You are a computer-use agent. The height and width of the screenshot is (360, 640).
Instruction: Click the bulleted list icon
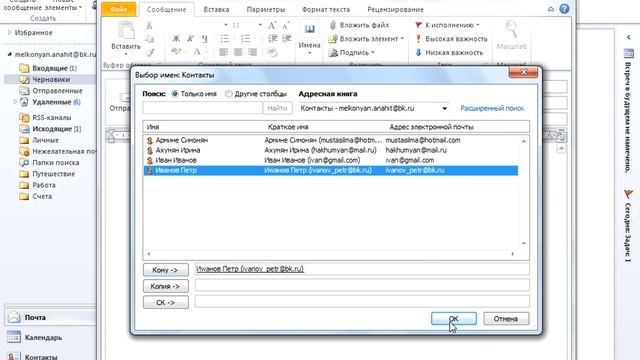224,39
